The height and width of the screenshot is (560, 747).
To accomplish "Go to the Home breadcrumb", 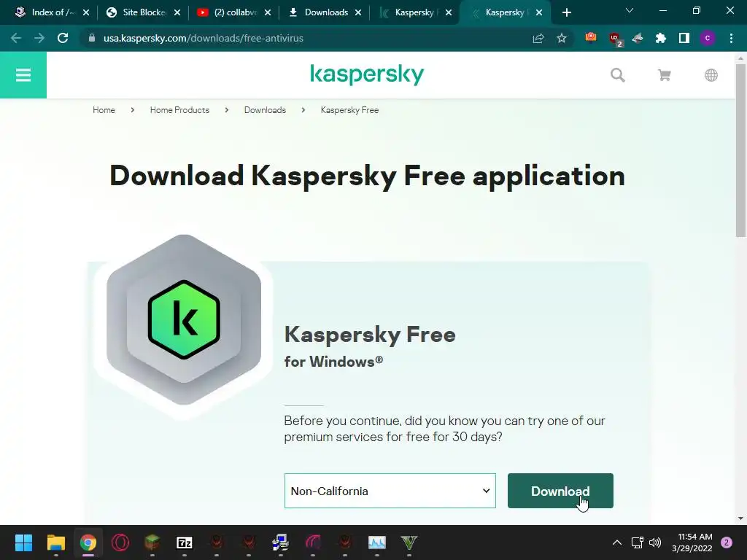I will coord(104,110).
